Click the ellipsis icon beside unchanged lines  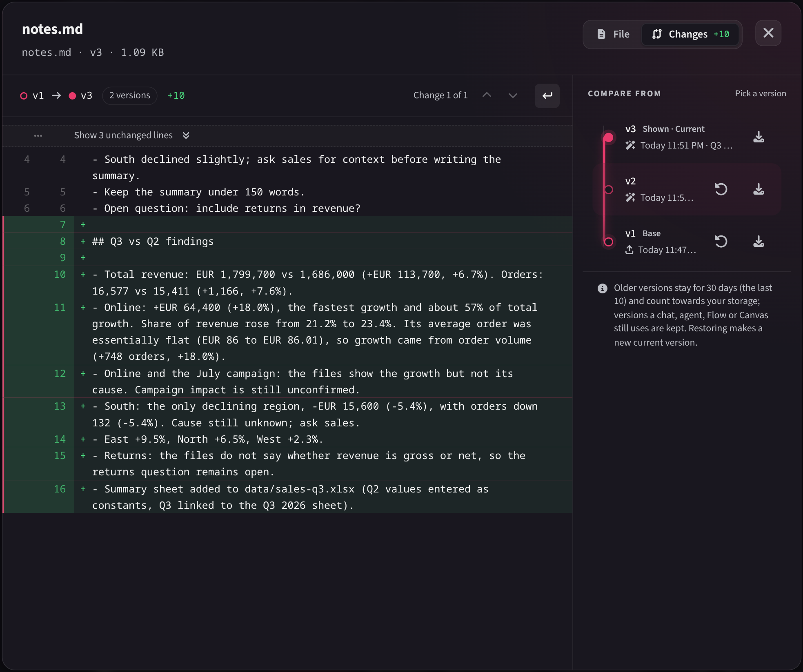pyautogui.click(x=38, y=135)
